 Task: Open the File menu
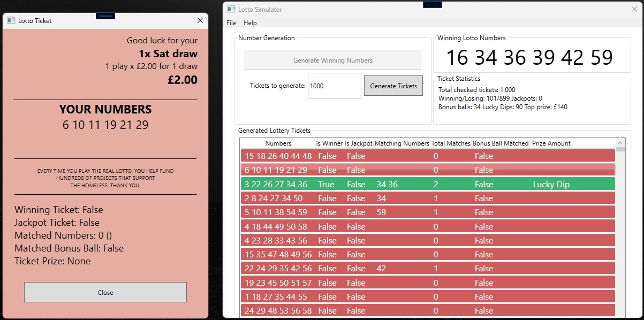click(x=231, y=23)
